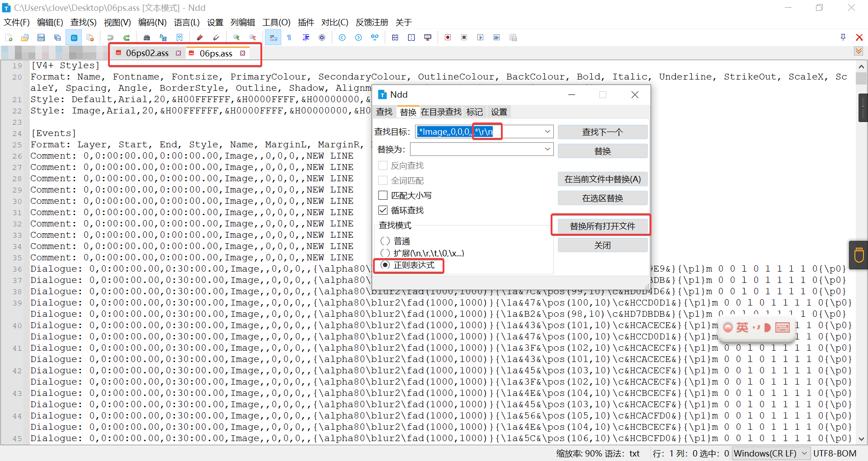Image resolution: width=868 pixels, height=461 pixels.
Task: Open the Windows(CR LF) line ending dropdown
Action: 771,453
